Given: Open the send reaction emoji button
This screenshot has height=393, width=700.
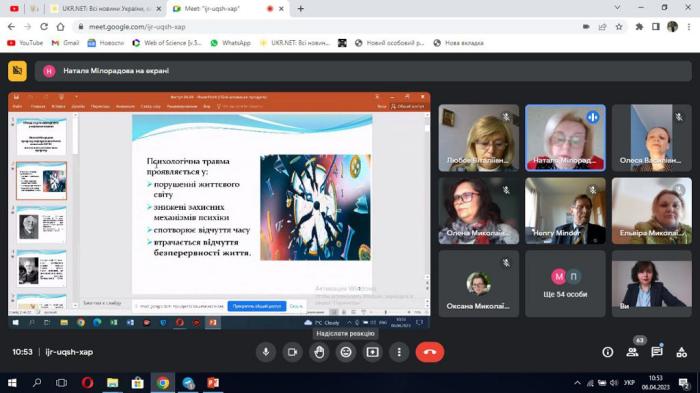Looking at the screenshot, I should click(346, 352).
